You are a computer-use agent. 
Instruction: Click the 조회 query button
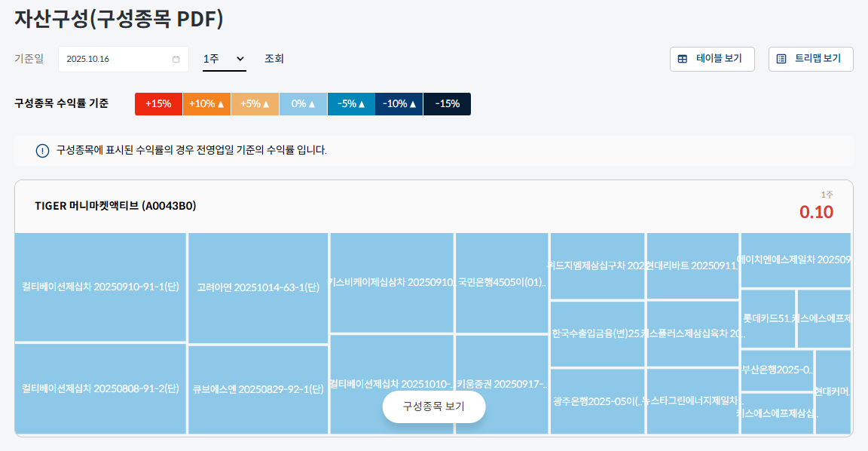coord(274,59)
